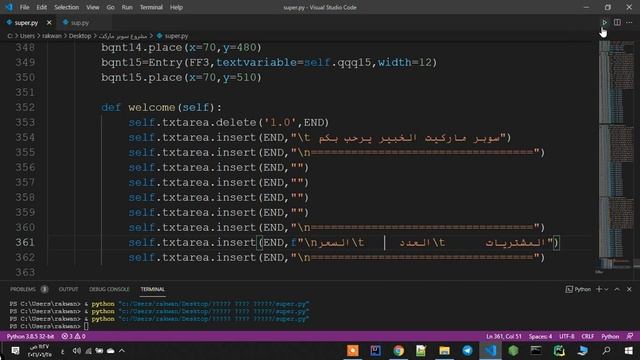Open the View menu
The image size is (640, 360).
pos(93,7)
